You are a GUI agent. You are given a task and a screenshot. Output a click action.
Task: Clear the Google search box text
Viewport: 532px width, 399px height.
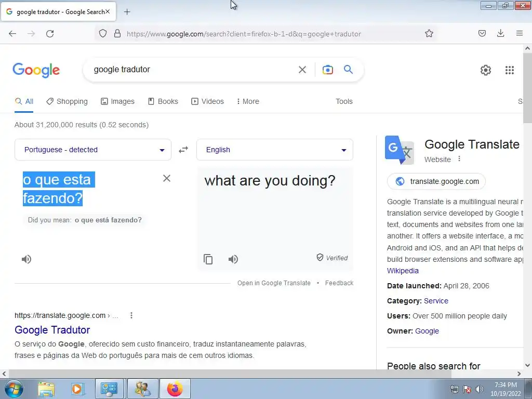302,70
